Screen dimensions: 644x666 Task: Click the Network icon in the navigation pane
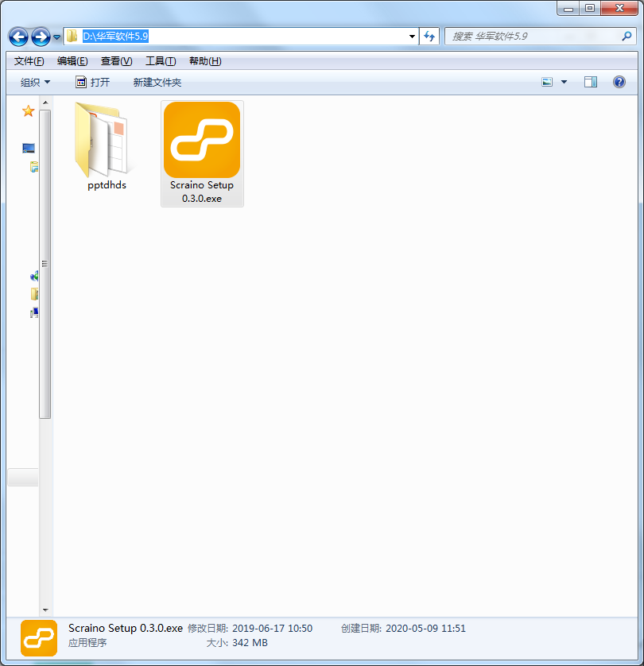[34, 313]
